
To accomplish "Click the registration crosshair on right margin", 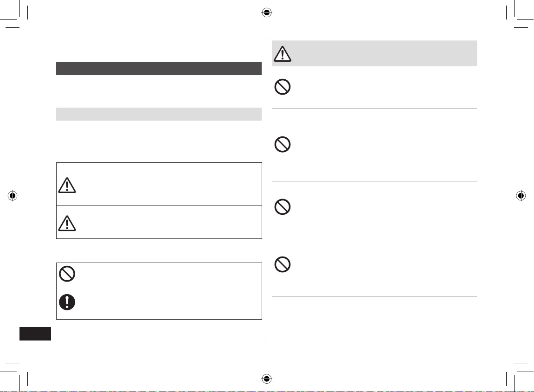I will [521, 196].
